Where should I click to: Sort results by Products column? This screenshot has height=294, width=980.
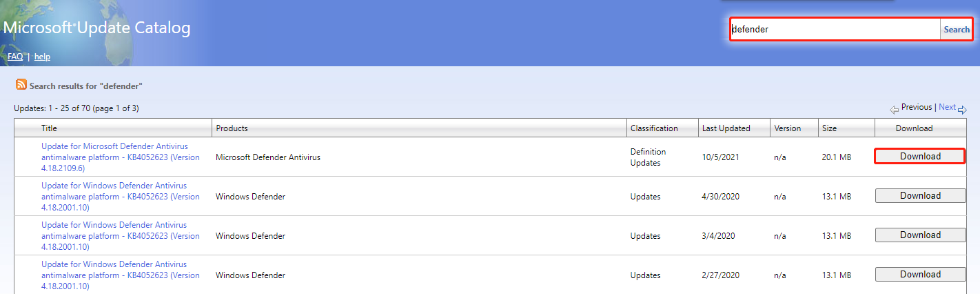232,128
